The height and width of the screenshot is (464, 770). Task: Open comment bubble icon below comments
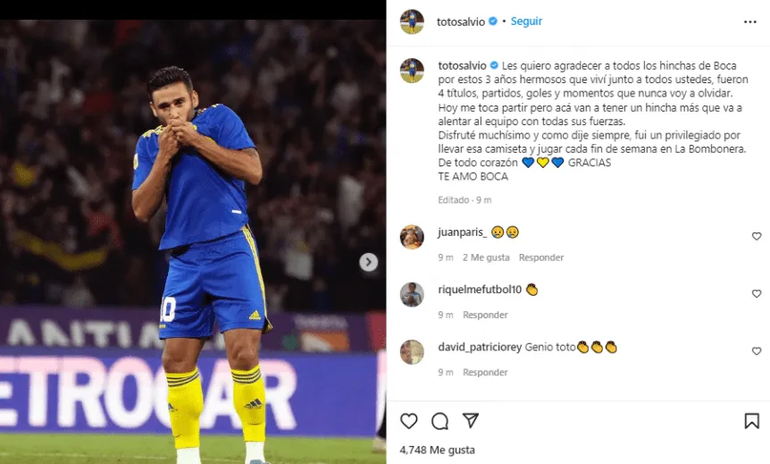point(439,421)
